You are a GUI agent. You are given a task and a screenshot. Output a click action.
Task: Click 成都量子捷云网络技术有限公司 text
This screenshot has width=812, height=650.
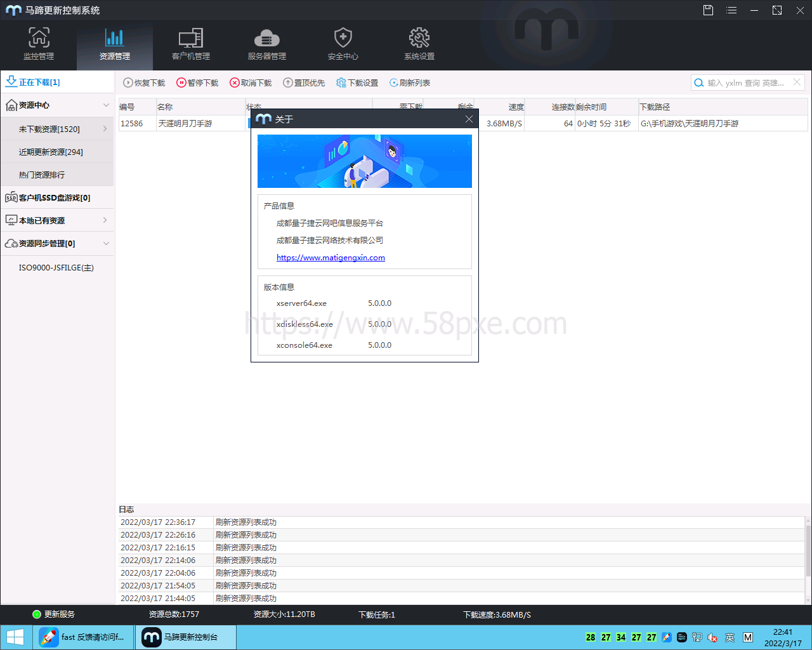coord(330,240)
